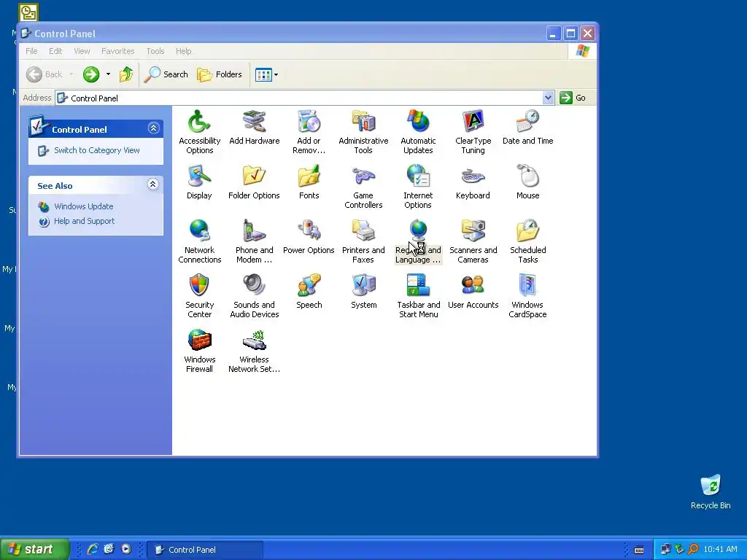Open the Help menu

pos(183,51)
